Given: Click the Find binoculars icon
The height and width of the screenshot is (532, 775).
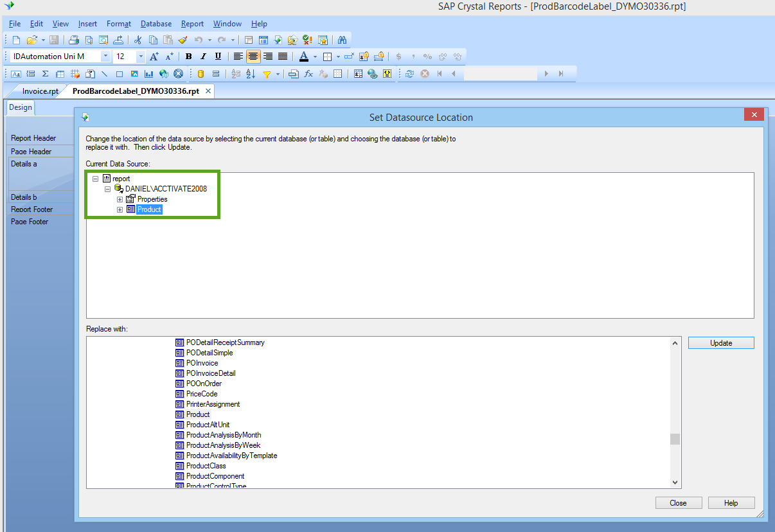Looking at the screenshot, I should point(342,40).
